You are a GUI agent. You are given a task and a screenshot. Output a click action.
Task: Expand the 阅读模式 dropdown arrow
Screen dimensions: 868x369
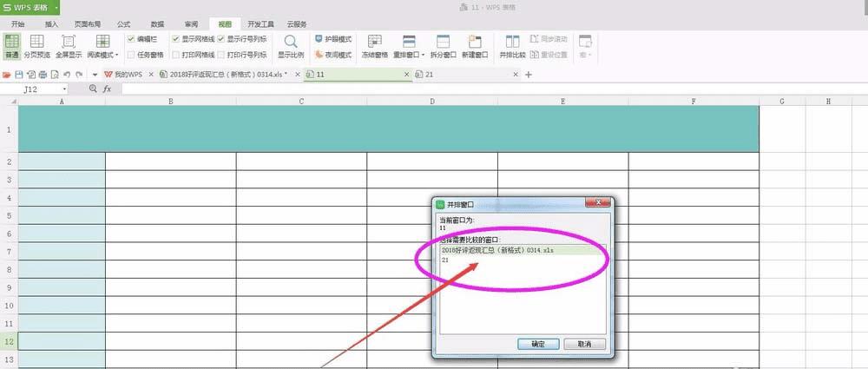117,56
